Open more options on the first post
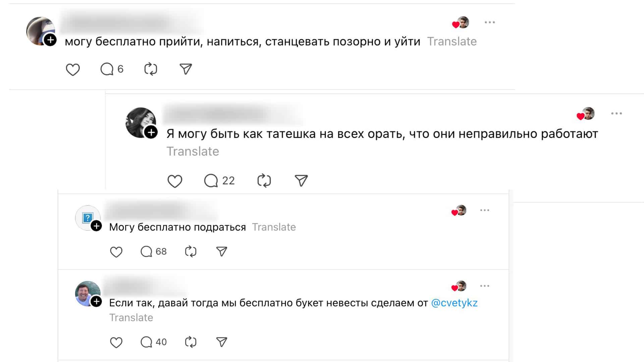644x362 pixels. tap(490, 22)
